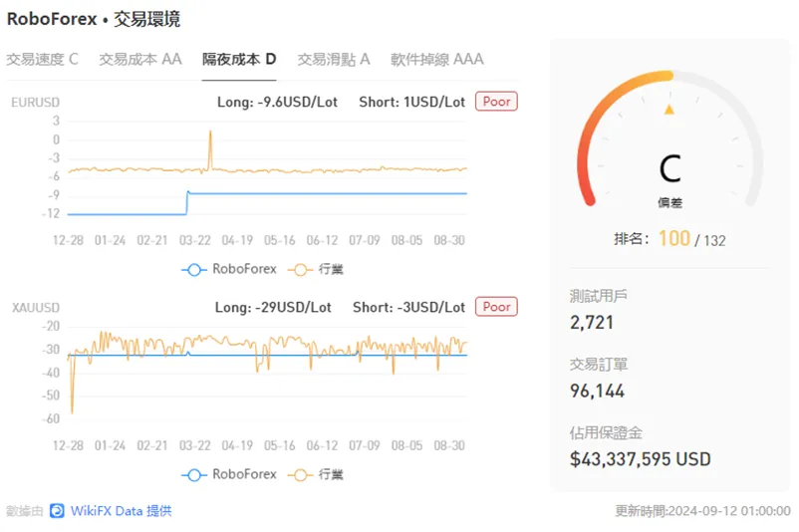The image size is (799, 532).
Task: Click the Long: -29USD/Lot value
Action: [x=273, y=307]
